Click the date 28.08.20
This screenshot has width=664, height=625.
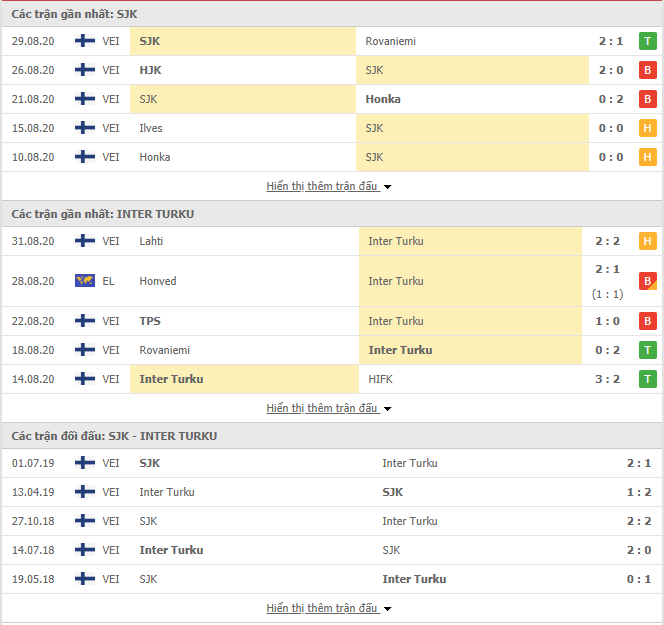click(33, 281)
